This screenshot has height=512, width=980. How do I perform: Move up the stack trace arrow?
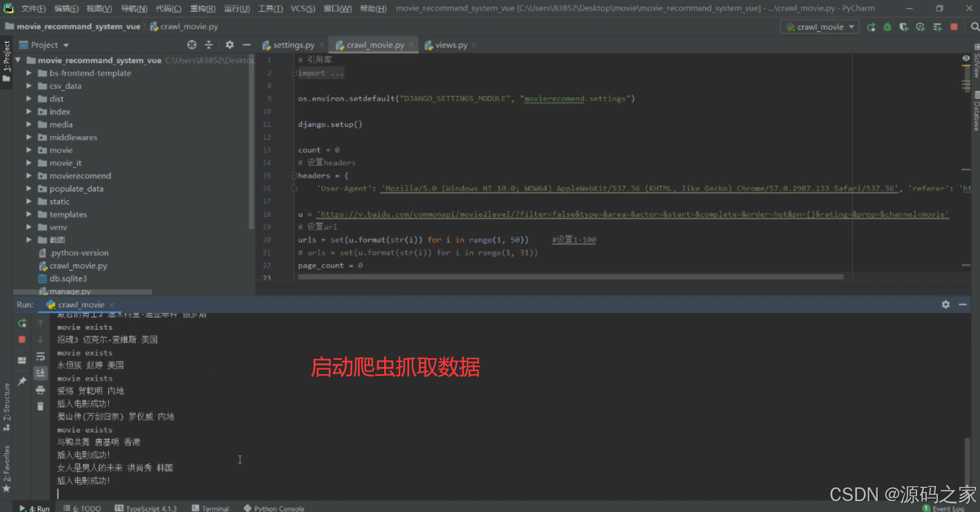(x=41, y=323)
